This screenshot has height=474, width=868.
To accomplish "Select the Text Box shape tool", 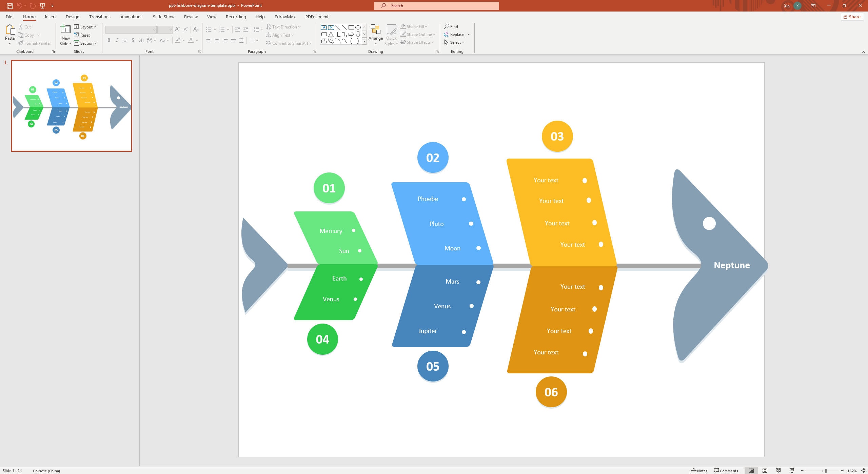I will pyautogui.click(x=324, y=27).
